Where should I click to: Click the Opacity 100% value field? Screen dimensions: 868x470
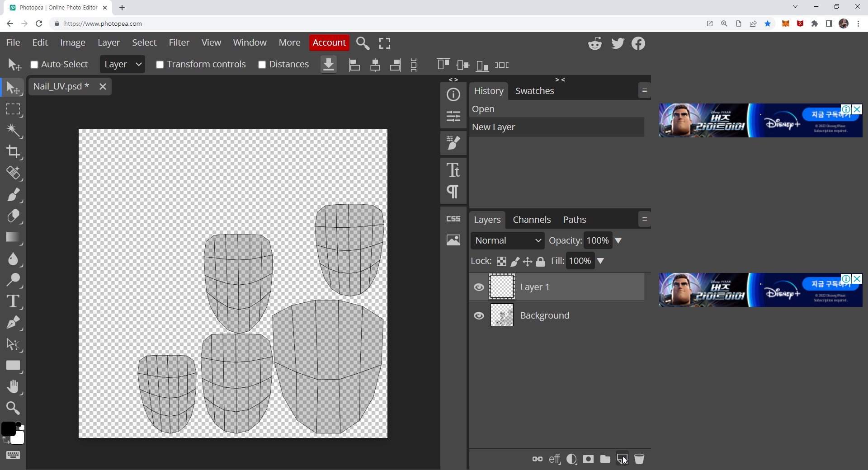coord(598,240)
